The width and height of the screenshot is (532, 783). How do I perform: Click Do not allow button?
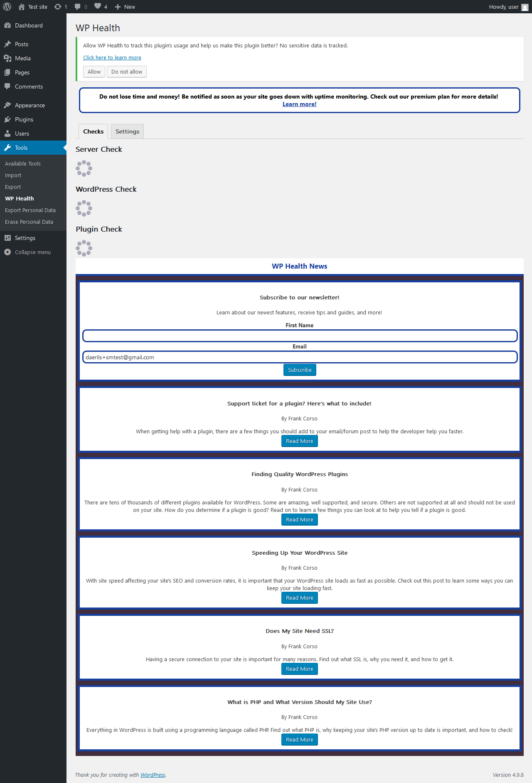click(127, 72)
